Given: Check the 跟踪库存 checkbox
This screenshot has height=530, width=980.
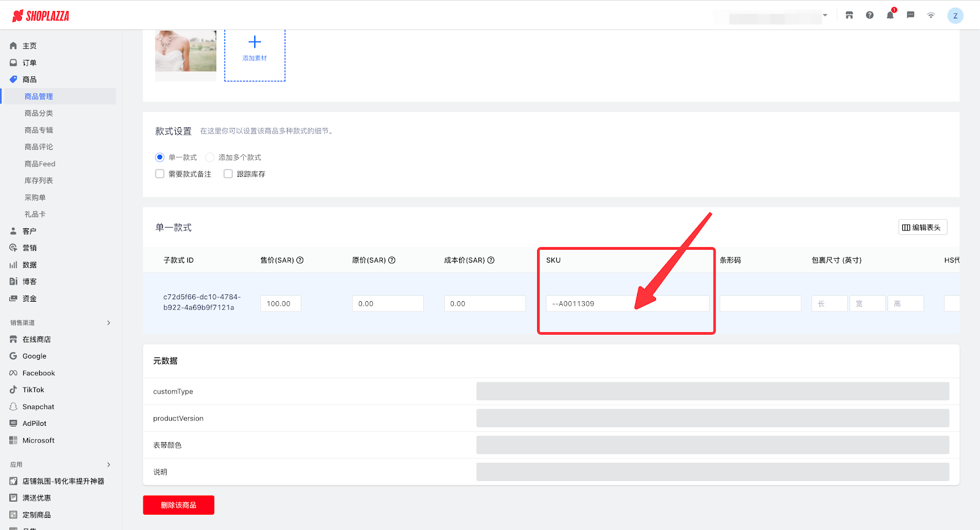Looking at the screenshot, I should pyautogui.click(x=228, y=174).
